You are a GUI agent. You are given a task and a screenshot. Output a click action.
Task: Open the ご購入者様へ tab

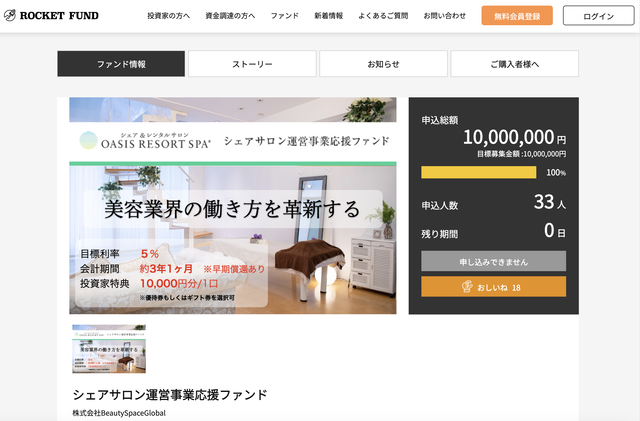click(515, 64)
